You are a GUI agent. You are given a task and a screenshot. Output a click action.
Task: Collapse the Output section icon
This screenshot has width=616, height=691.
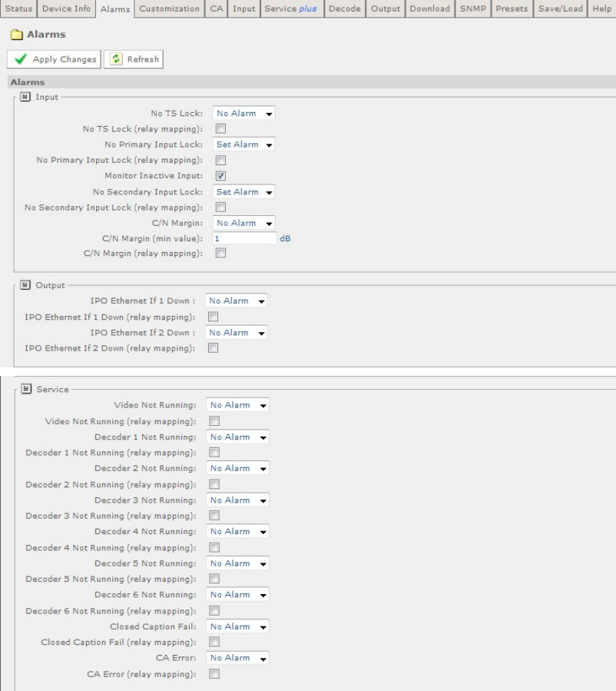click(x=25, y=284)
